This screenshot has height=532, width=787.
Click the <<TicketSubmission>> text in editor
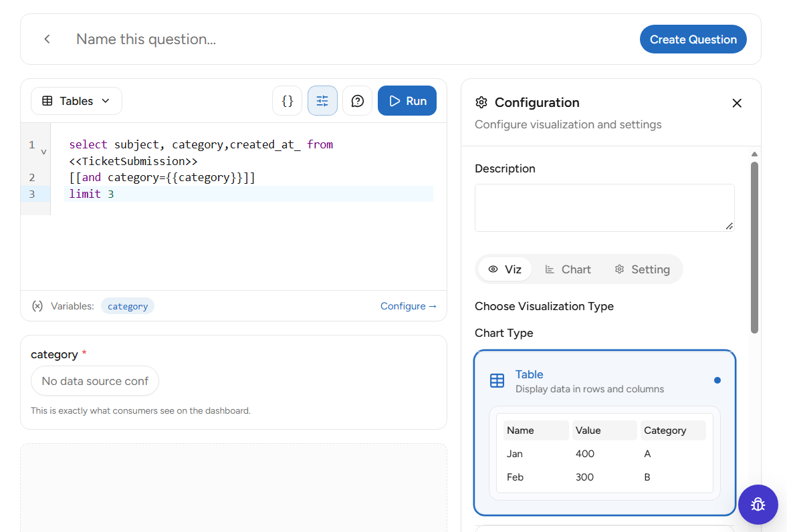pyautogui.click(x=134, y=161)
